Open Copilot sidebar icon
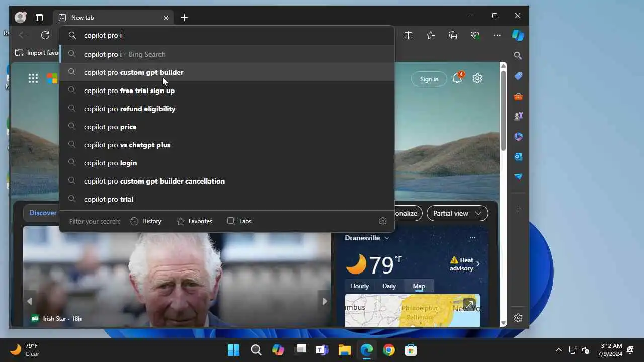The image size is (644, 362). click(x=518, y=35)
